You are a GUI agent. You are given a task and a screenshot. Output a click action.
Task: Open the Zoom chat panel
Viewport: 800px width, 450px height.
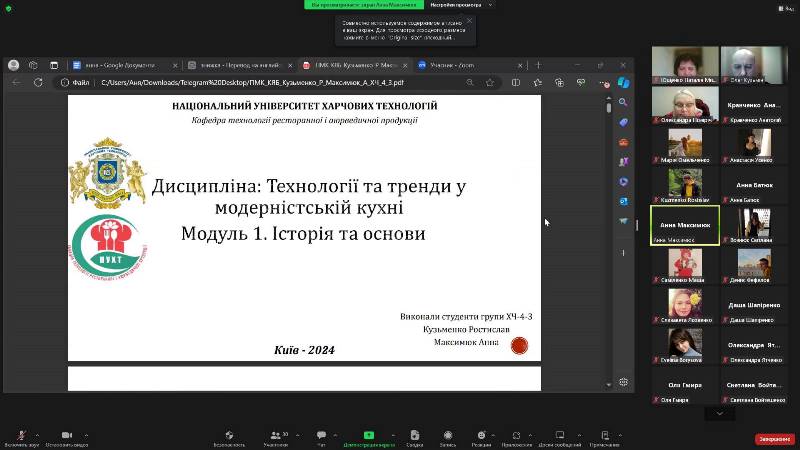click(x=321, y=436)
